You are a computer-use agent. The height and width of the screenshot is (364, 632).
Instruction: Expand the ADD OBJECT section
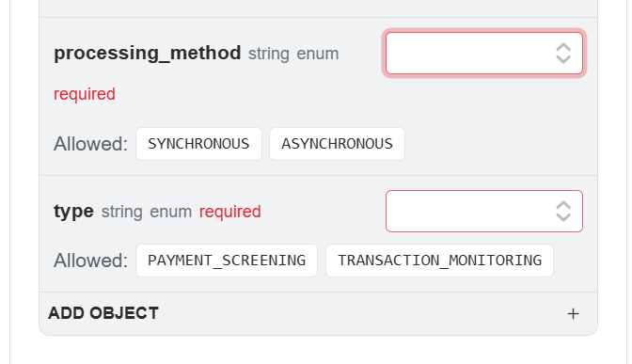pos(318,313)
